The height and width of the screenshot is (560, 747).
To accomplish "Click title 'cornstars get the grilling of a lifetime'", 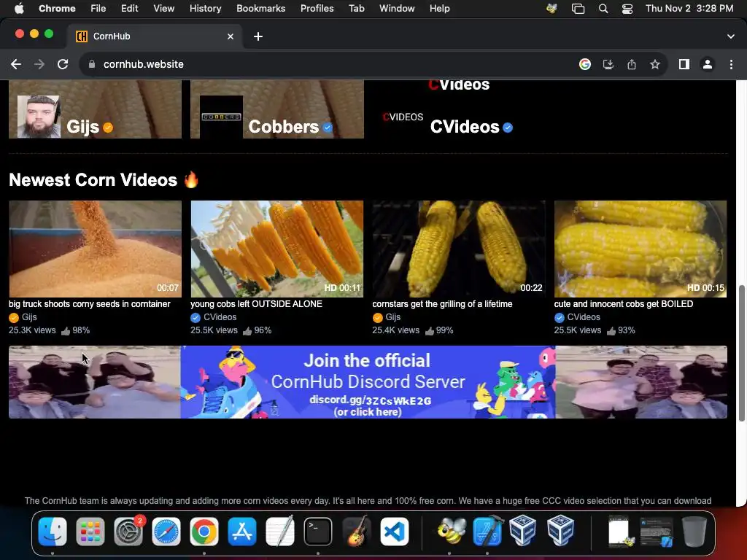I will (442, 304).
